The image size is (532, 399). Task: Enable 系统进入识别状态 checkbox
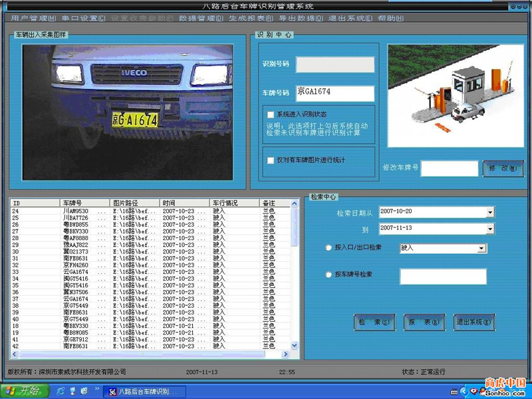271,114
